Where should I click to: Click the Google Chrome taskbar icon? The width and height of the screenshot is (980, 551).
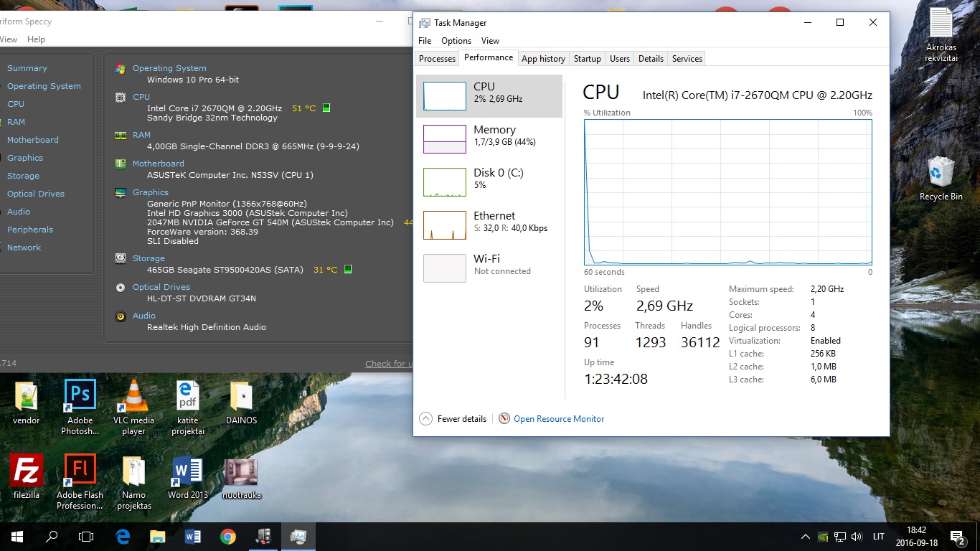point(228,537)
